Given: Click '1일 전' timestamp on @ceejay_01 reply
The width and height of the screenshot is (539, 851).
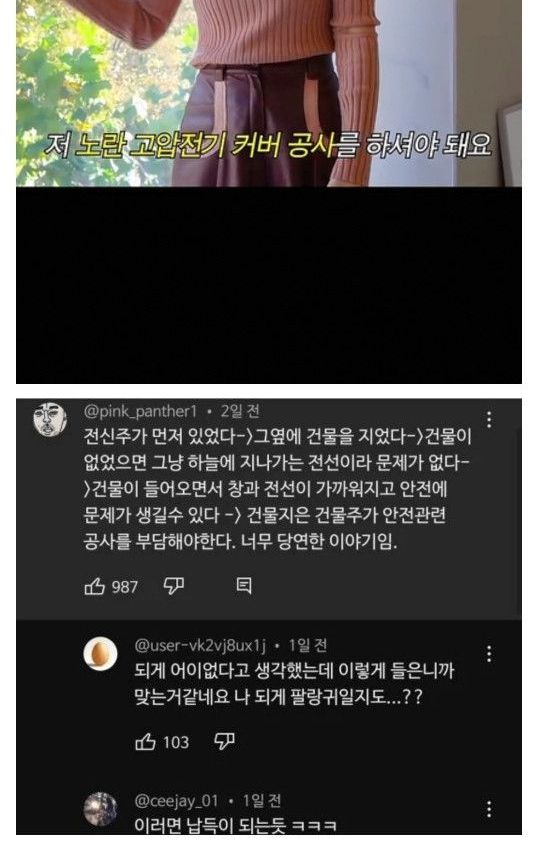Looking at the screenshot, I should pyautogui.click(x=262, y=801).
